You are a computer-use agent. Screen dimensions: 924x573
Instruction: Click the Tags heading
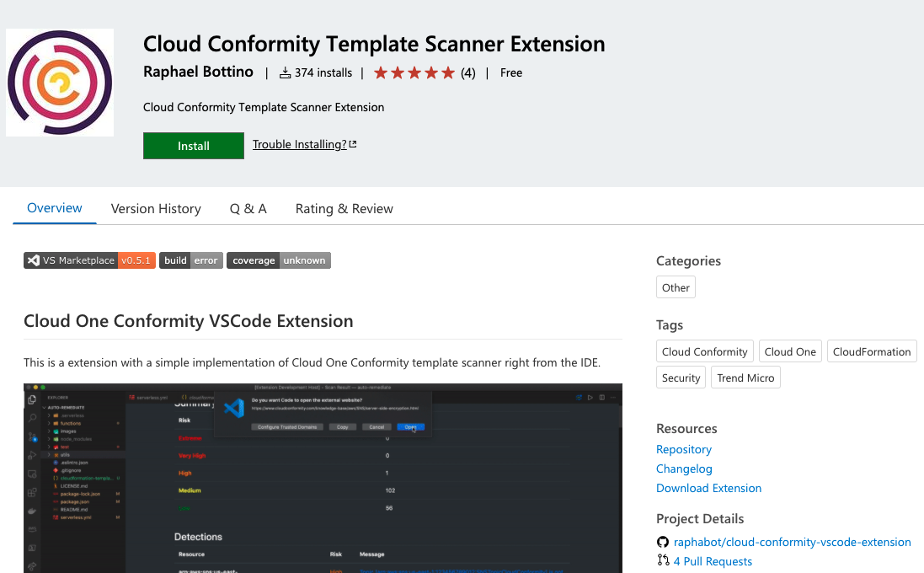pos(670,324)
